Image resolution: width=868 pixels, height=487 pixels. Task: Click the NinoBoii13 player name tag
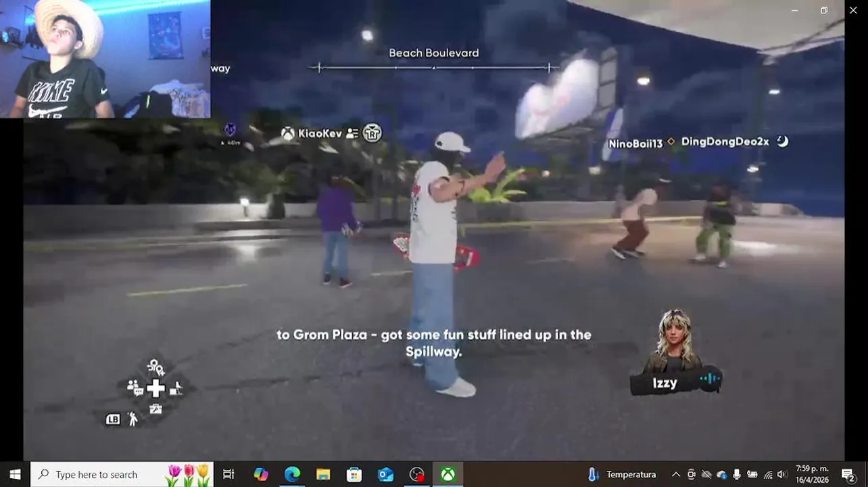click(635, 143)
